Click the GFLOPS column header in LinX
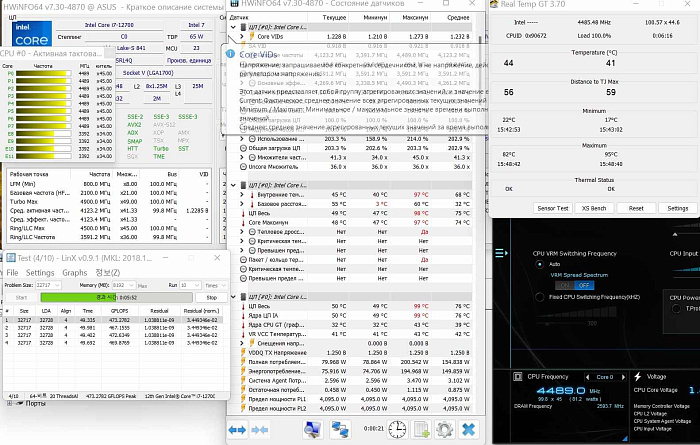 pyautogui.click(x=120, y=311)
